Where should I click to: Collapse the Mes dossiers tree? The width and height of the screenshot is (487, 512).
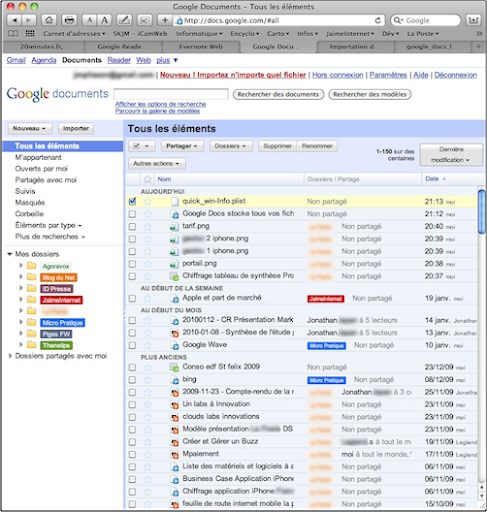[x=10, y=254]
